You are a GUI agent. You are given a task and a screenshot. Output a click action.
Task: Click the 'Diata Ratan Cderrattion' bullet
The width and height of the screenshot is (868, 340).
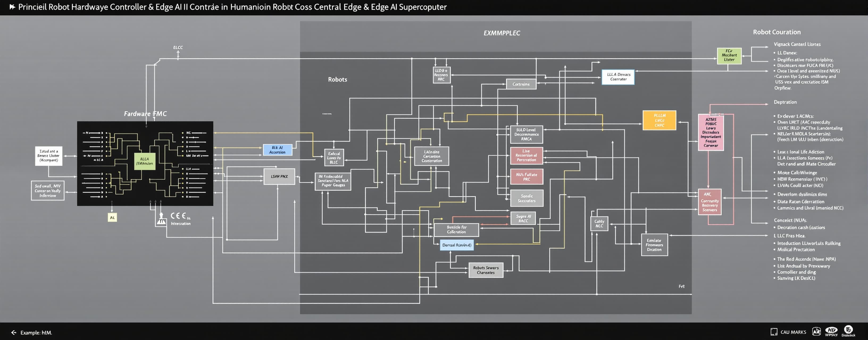tap(801, 202)
